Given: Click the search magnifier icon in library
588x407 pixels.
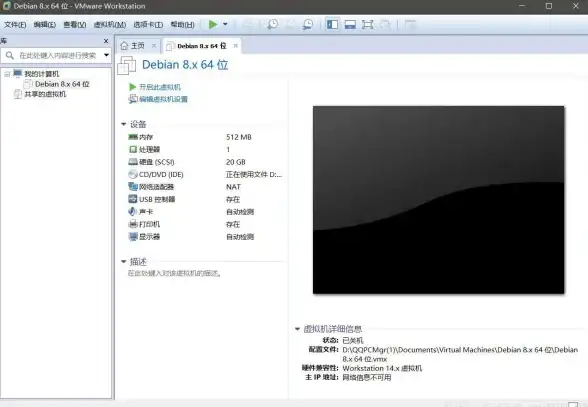Looking at the screenshot, I should (10, 56).
